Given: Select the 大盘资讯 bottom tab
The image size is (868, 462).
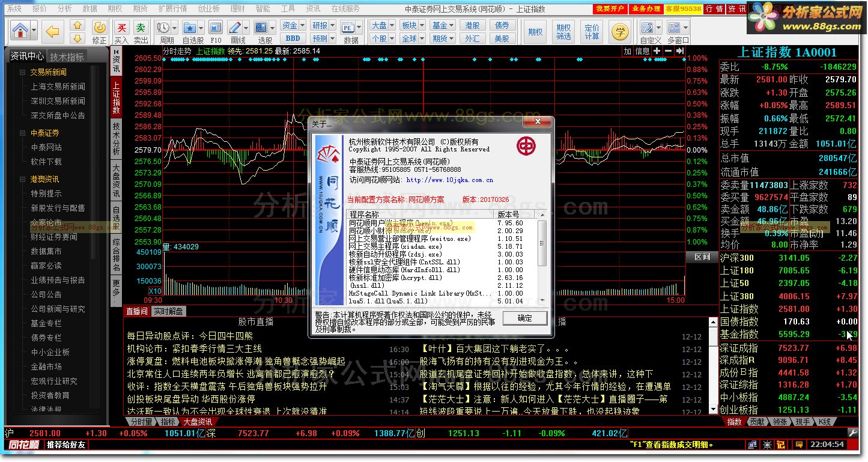Looking at the screenshot, I should (198, 422).
